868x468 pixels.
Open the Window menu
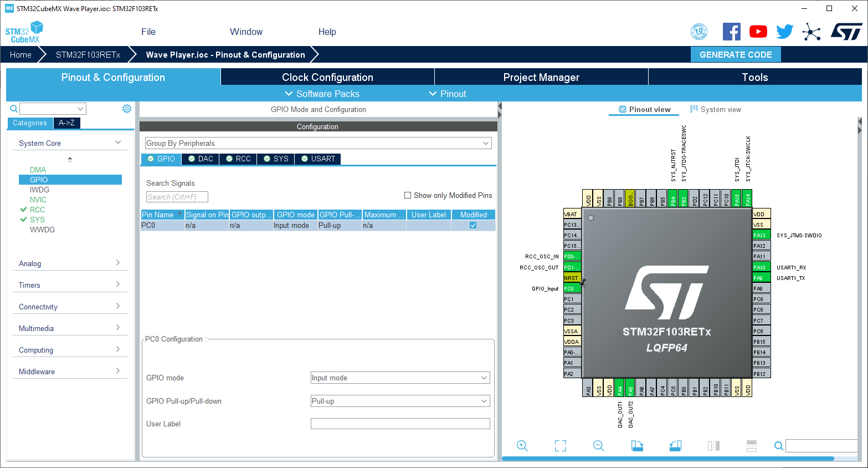pos(246,32)
